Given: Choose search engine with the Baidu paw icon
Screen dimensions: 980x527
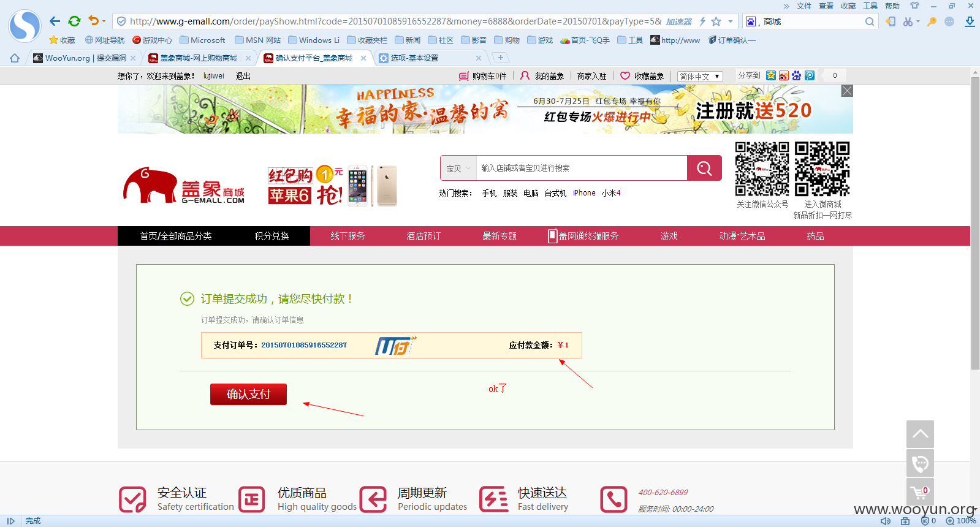Looking at the screenshot, I should click(x=751, y=21).
